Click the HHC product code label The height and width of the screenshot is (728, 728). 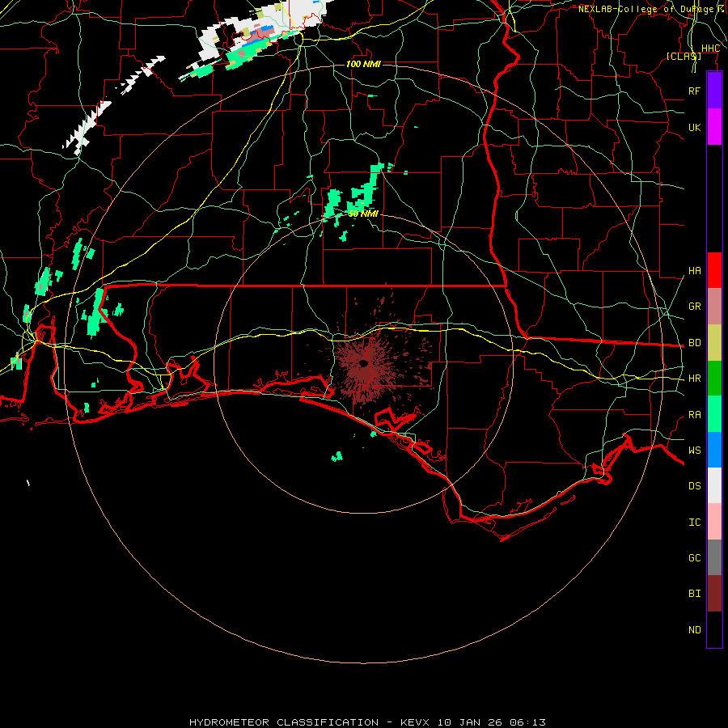tap(710, 49)
